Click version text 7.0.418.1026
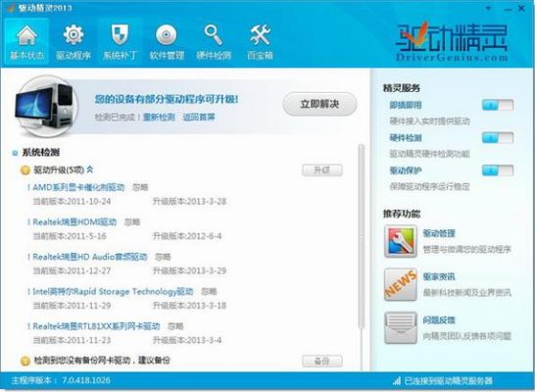The image size is (535, 392). coord(86,380)
